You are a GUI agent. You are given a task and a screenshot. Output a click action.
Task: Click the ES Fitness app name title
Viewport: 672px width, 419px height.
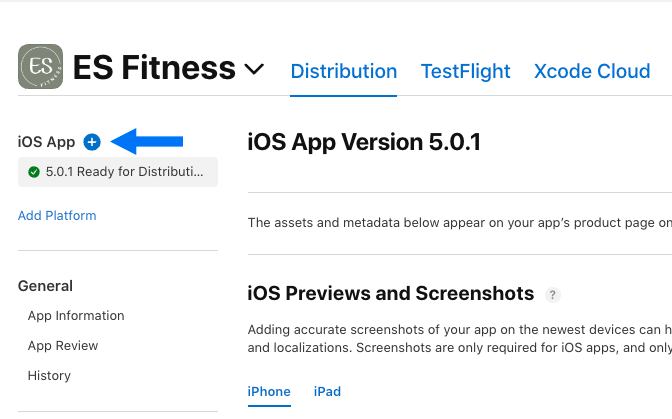[154, 68]
